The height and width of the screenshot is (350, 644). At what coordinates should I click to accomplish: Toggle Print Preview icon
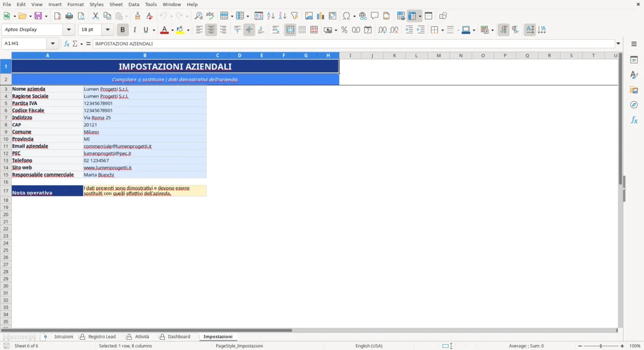[81, 16]
